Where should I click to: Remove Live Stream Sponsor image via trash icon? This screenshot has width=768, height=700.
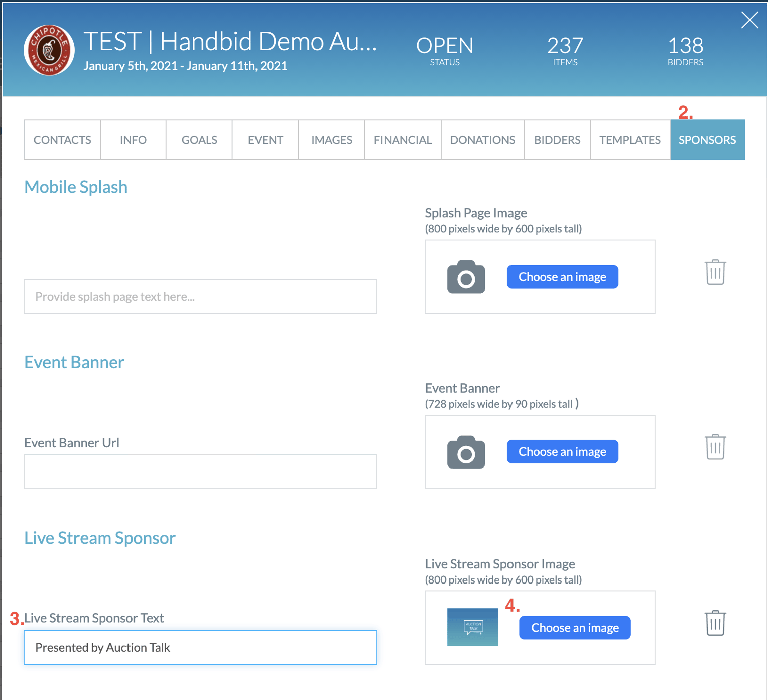715,623
